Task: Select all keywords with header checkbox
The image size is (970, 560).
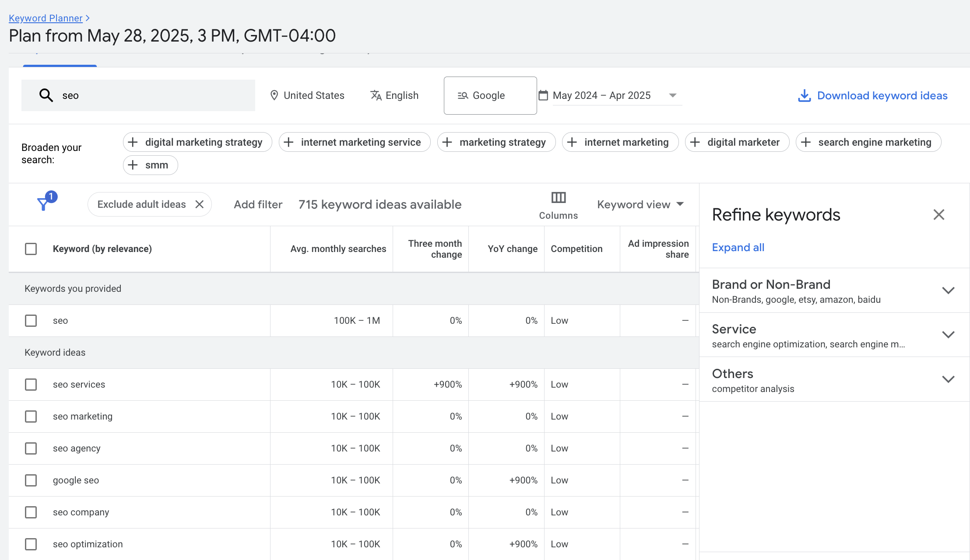Action: [31, 249]
